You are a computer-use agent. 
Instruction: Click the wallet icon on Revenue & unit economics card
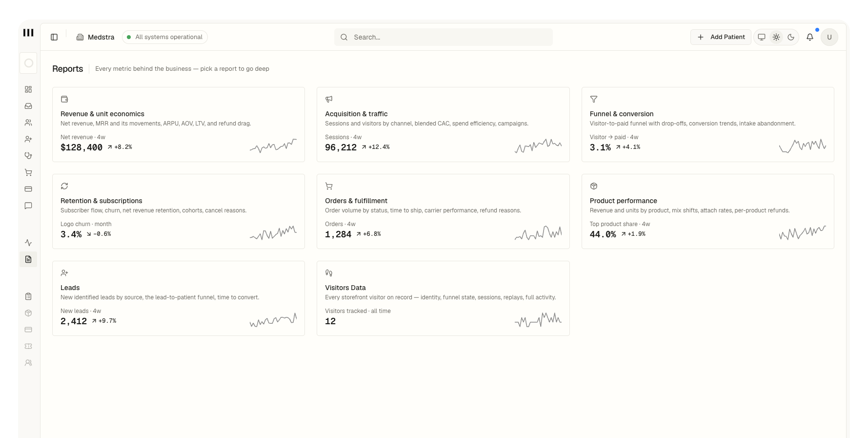pyautogui.click(x=64, y=99)
